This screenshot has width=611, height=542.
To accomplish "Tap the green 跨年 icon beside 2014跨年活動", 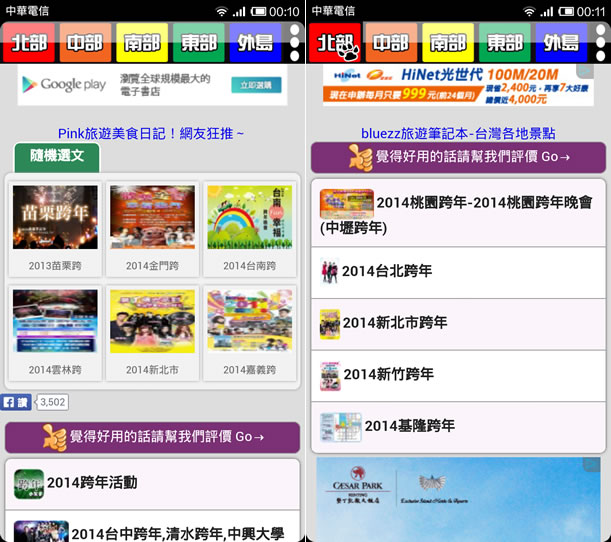I will point(29,484).
